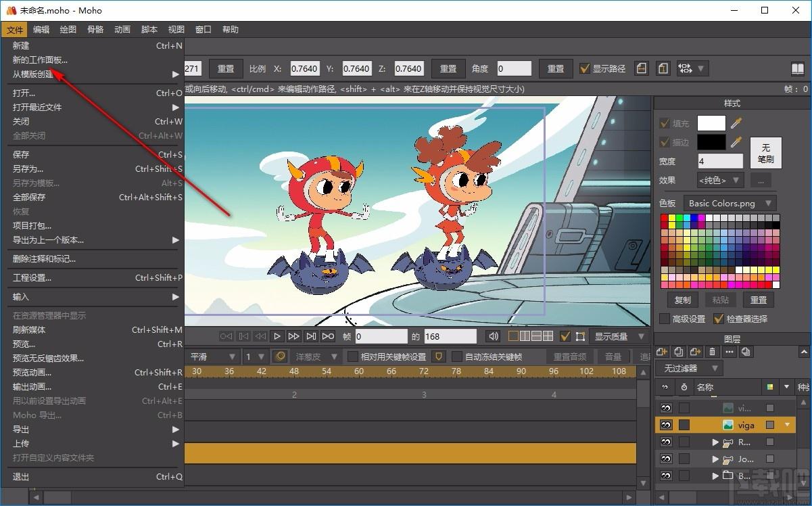Click the audio speaker icon in playback bar
This screenshot has width=812, height=506.
[494, 336]
